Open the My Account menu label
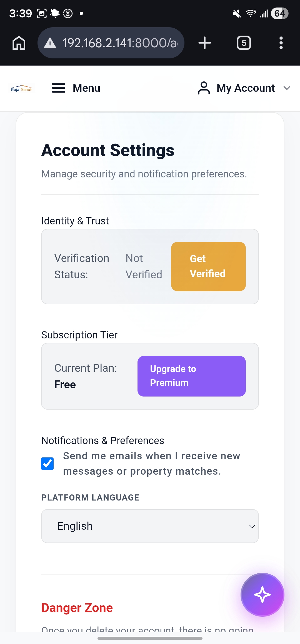The height and width of the screenshot is (644, 300). tap(246, 88)
